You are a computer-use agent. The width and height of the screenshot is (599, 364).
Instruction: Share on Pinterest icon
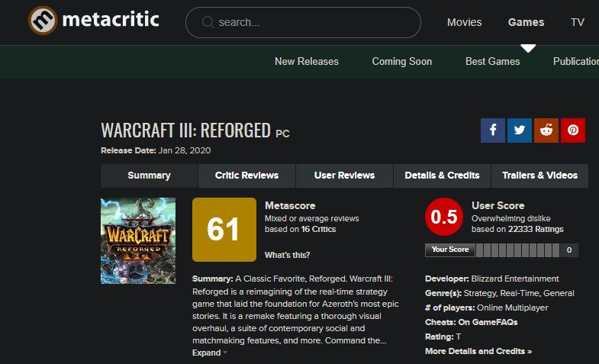572,130
